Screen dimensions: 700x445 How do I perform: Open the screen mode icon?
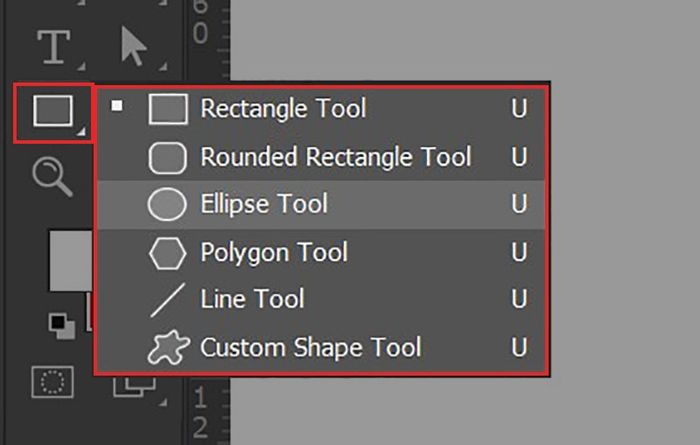(129, 385)
